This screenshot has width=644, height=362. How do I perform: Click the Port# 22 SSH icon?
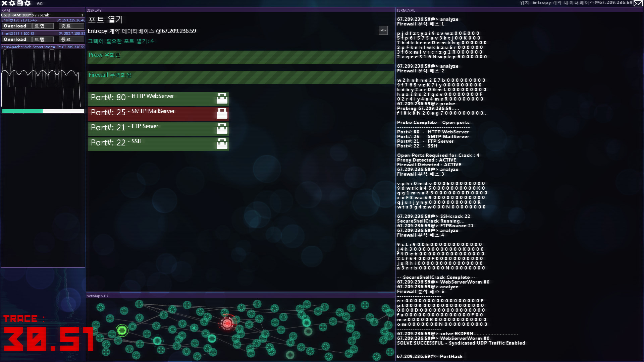point(222,143)
